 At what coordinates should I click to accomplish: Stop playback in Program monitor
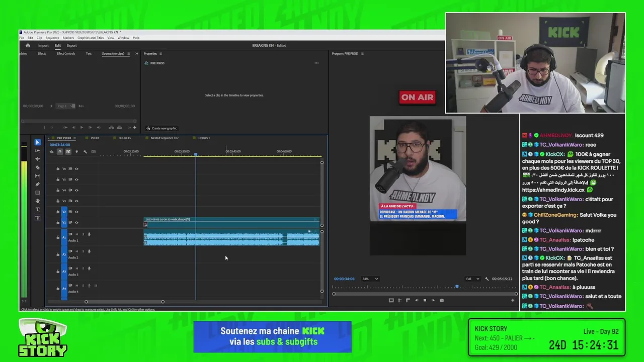pyautogui.click(x=425, y=300)
